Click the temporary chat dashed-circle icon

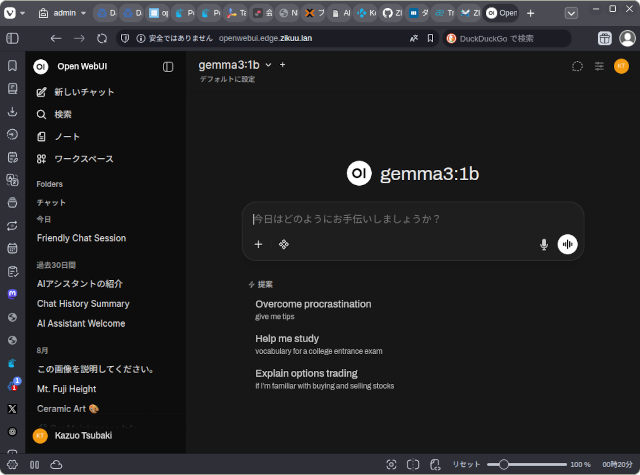pos(577,66)
